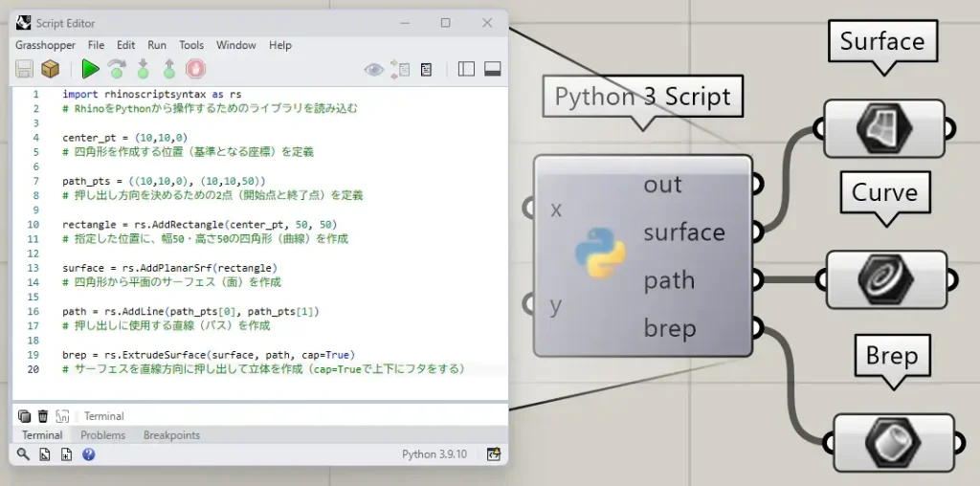980x486 pixels.
Task: Click the package box icon in toolbar
Action: pyautogui.click(x=51, y=69)
